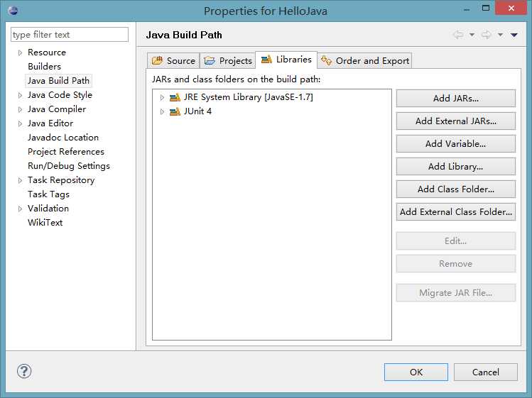Expand the Validation item
532x398 pixels.
click(20, 209)
